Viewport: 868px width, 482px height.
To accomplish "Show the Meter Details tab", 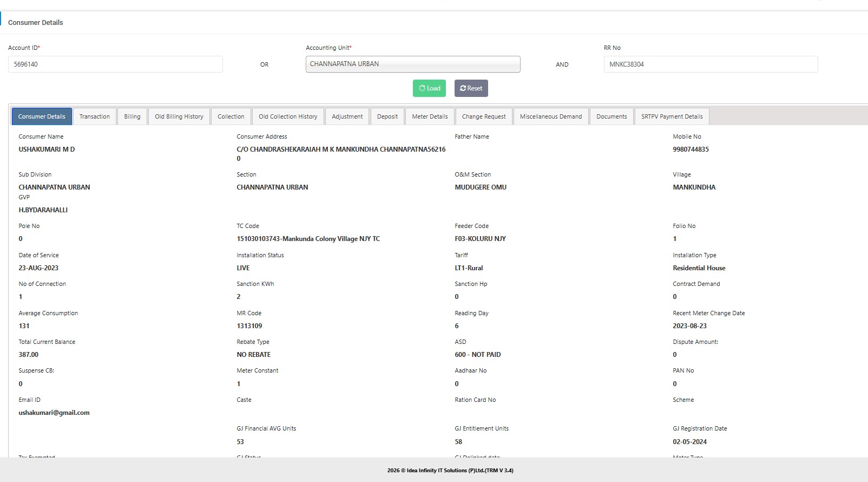I will [430, 116].
